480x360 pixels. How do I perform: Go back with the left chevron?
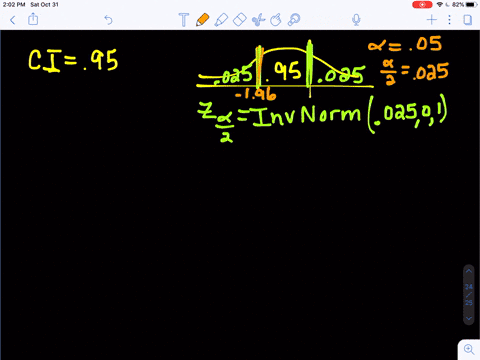[x=13, y=20]
